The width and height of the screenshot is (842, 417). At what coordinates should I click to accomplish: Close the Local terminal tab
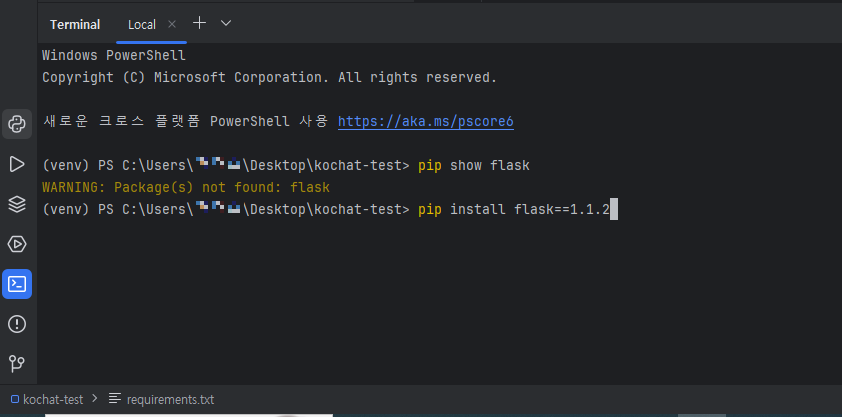point(172,24)
